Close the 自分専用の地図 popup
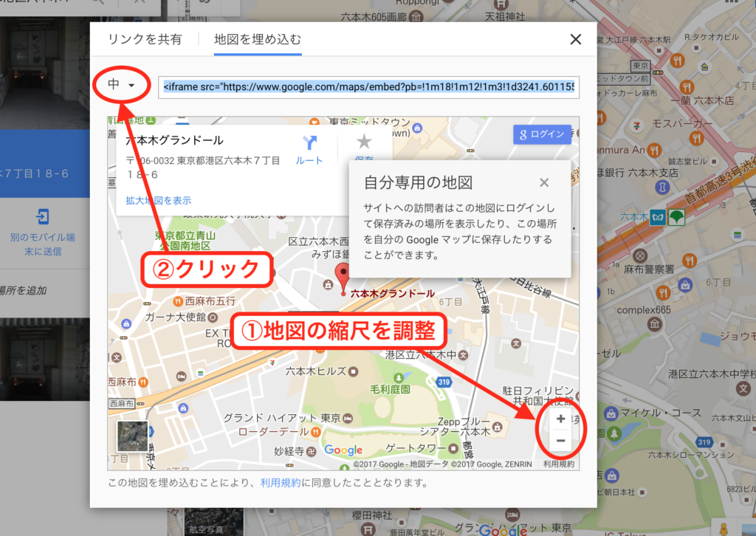The height and width of the screenshot is (536, 756). click(x=544, y=182)
